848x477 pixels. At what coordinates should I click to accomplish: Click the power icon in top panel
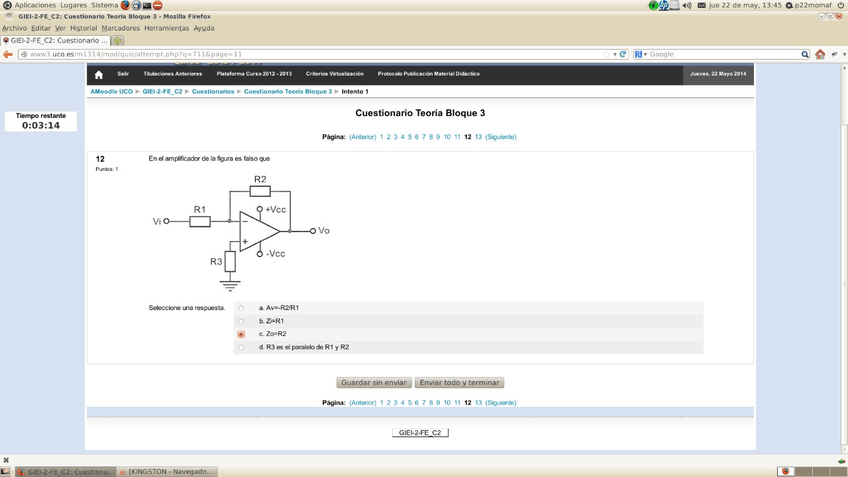tap(841, 6)
